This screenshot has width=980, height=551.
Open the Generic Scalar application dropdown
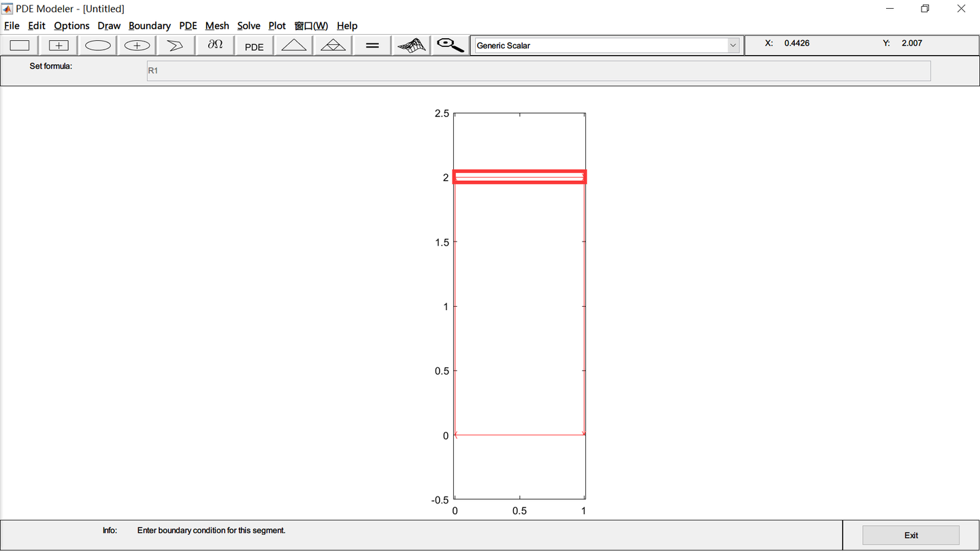733,45
